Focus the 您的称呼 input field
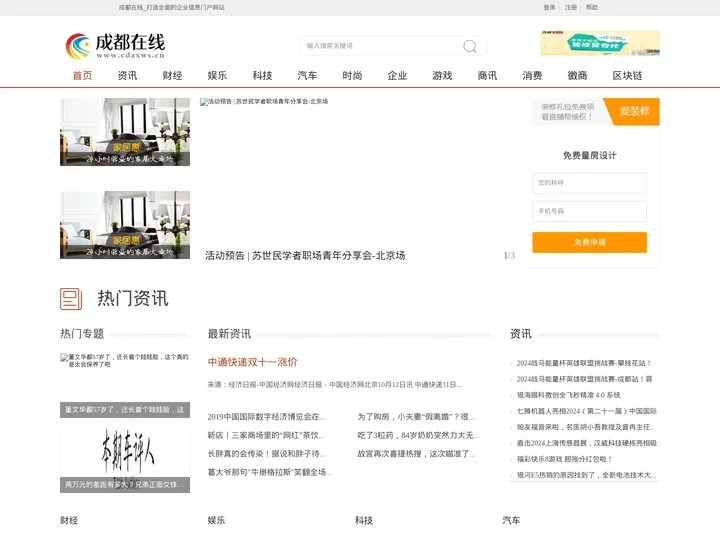The height and width of the screenshot is (540, 720). pyautogui.click(x=590, y=183)
